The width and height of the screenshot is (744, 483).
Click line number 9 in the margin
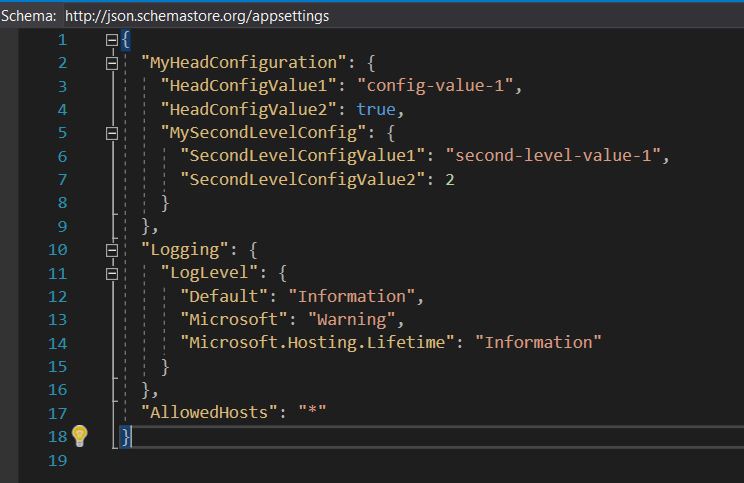tap(62, 226)
